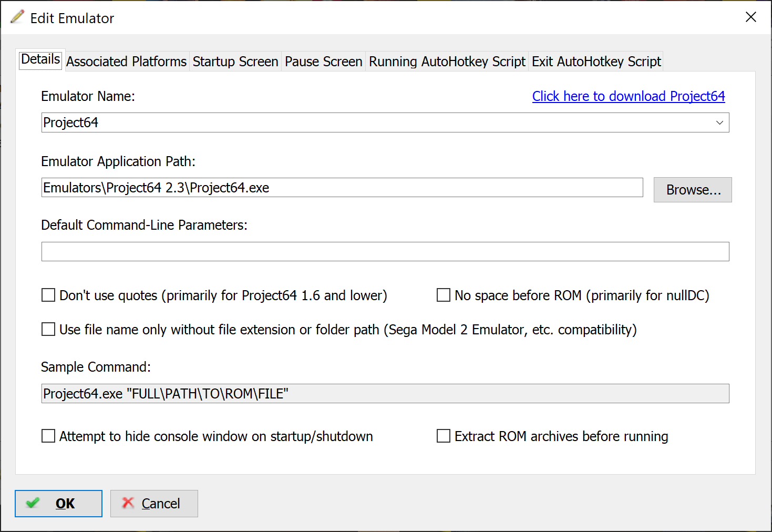Open Running AutoHotkey Script tab

click(x=447, y=62)
